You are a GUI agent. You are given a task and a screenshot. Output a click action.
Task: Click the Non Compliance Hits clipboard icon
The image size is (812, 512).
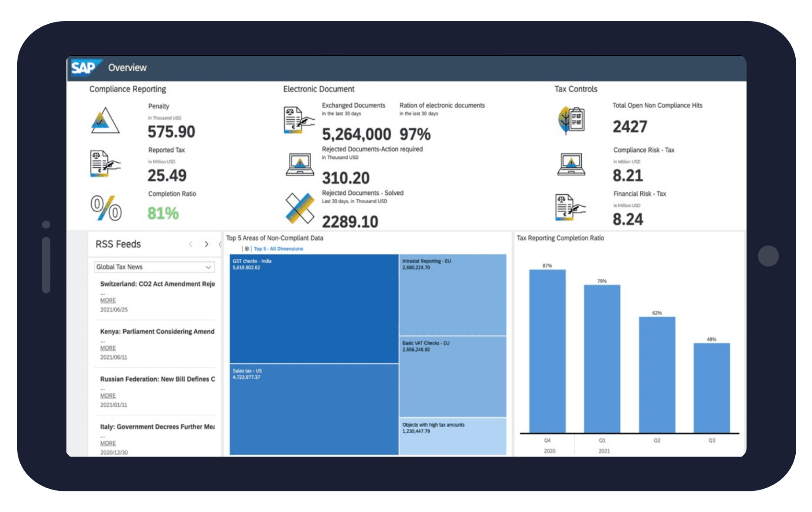571,120
